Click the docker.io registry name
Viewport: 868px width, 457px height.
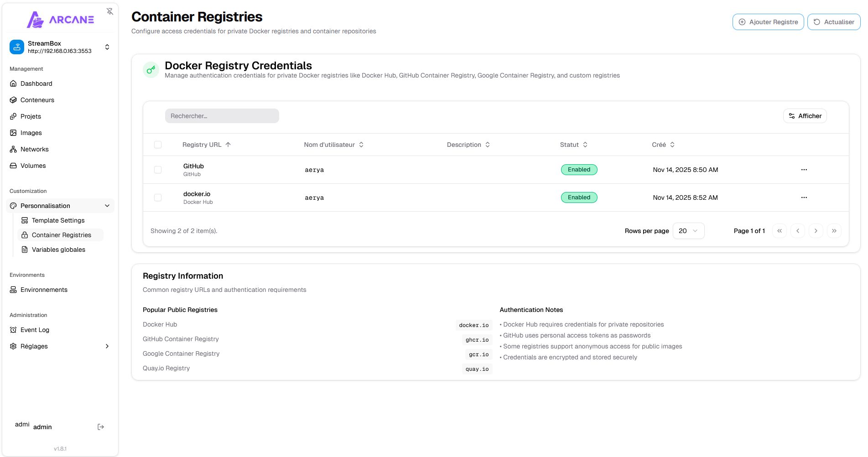click(x=197, y=194)
